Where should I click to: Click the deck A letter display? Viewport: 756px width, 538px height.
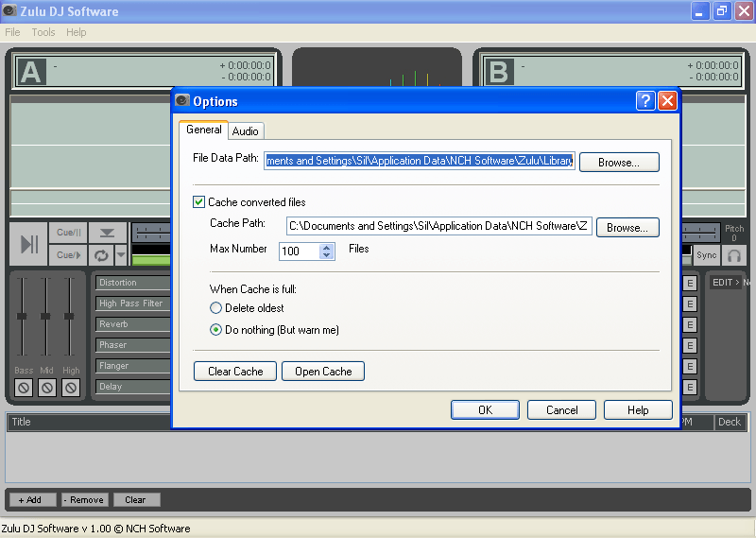[x=31, y=72]
